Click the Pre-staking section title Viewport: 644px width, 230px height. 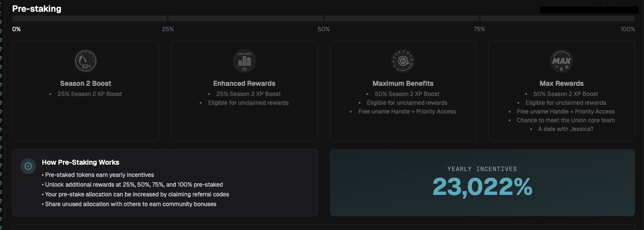37,8
